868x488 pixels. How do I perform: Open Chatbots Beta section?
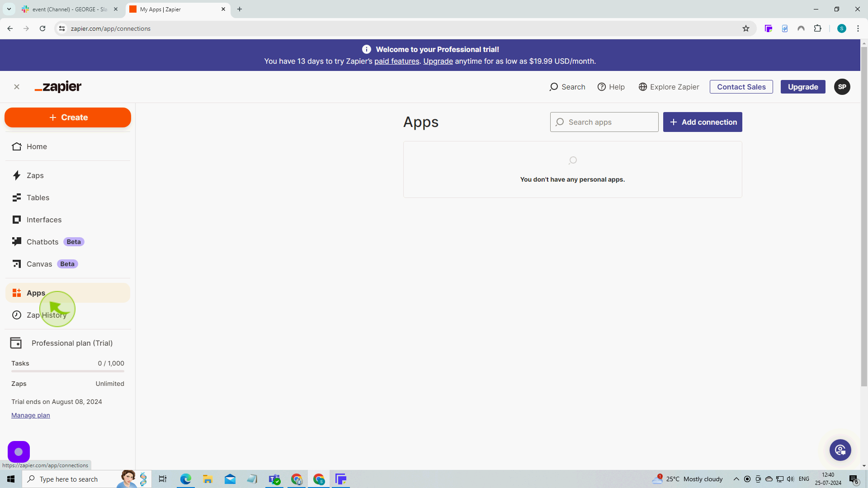[x=68, y=242]
